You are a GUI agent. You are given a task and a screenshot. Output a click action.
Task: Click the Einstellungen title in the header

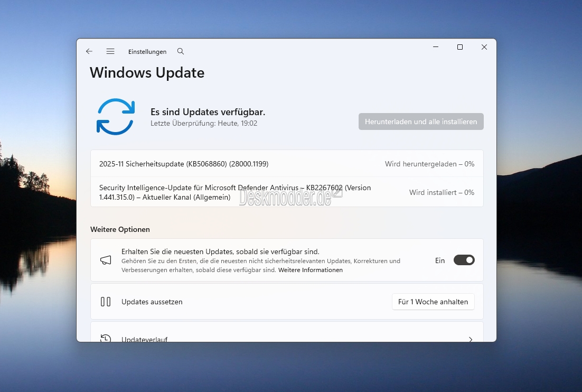[x=147, y=52]
